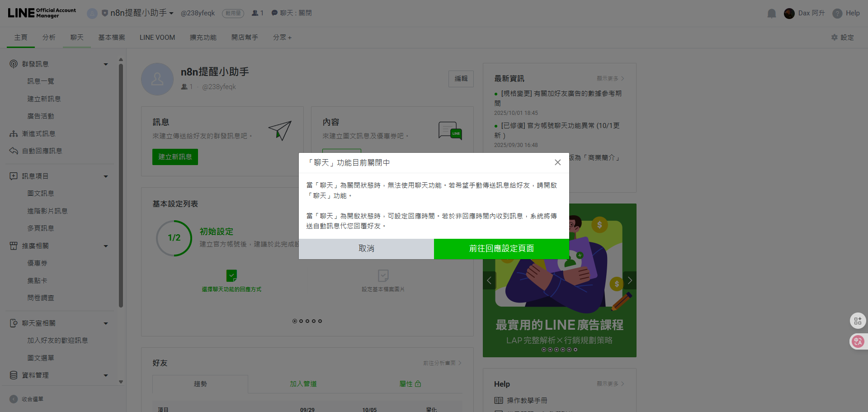Click the 建立新訊息 green button
868x412 pixels.
175,156
